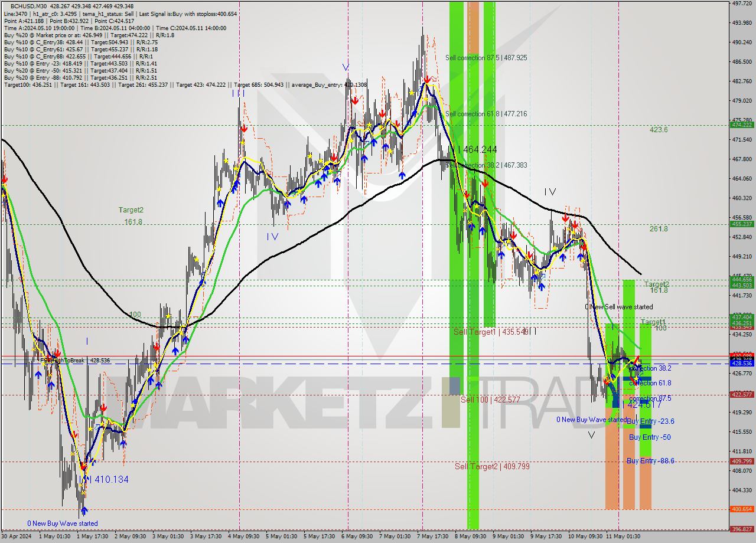Click the 'Point A:421.188' info line
756x543 pixels.
(24, 21)
